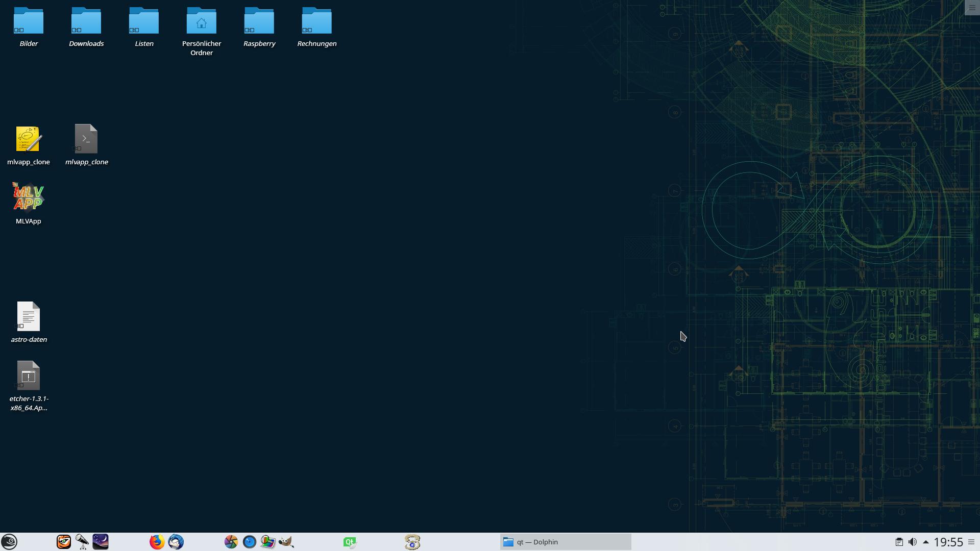Open the panel settings hamburger menu
Screen dimensions: 980x551
click(971, 542)
